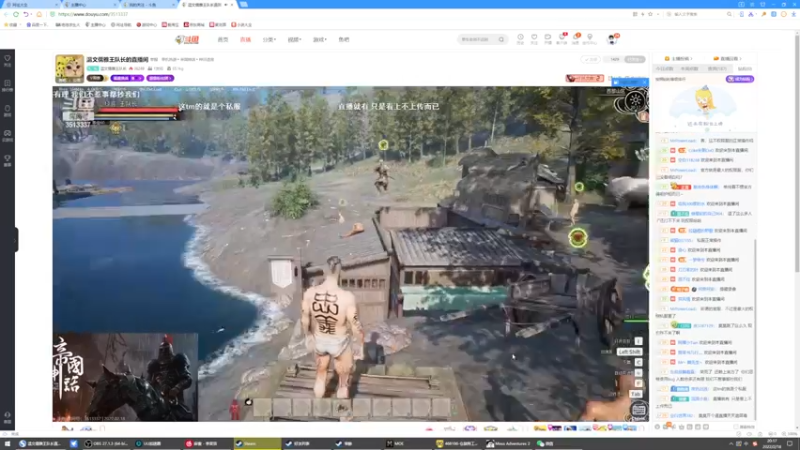Click the magnifier icon in site search
800x450 pixels.
point(502,39)
